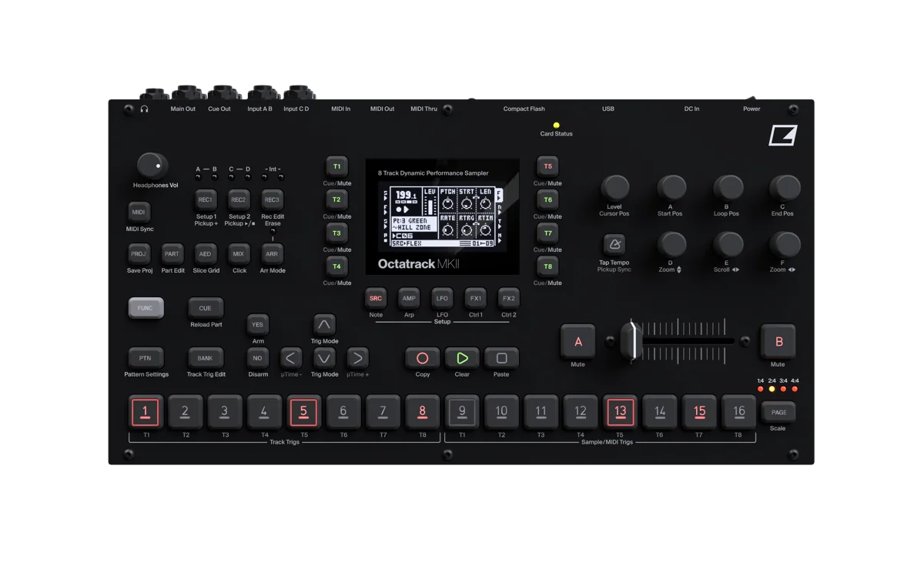Click data knob F Zoom
Screen dimensions: 924x583
(785, 244)
